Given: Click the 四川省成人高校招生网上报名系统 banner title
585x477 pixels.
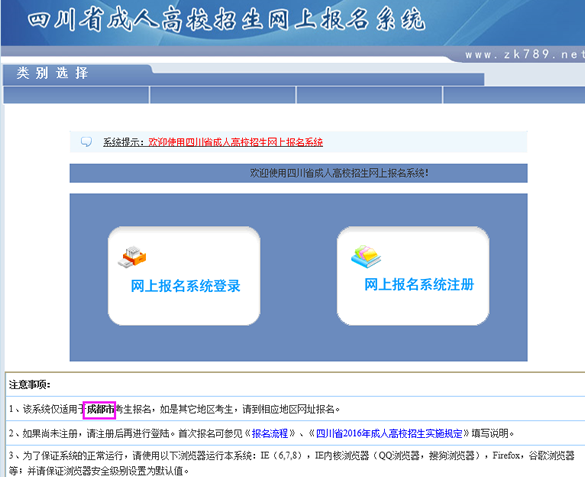Looking at the screenshot, I should click(226, 20).
